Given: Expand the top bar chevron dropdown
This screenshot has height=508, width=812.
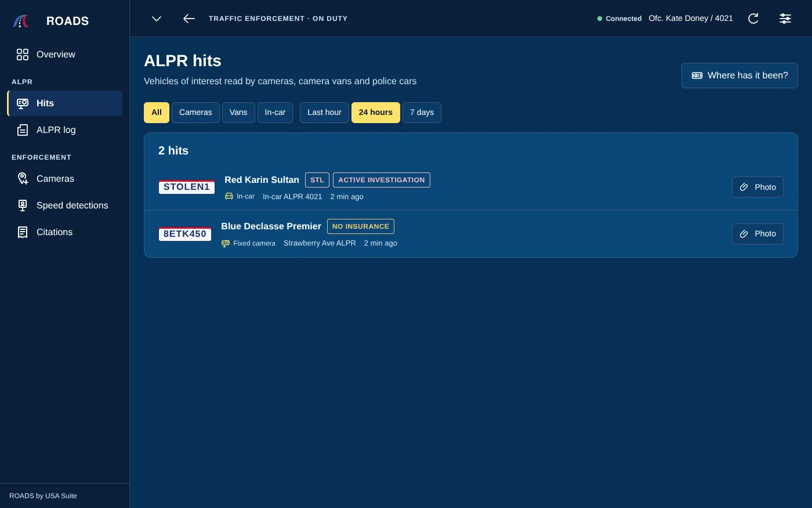Looking at the screenshot, I should click(x=157, y=19).
